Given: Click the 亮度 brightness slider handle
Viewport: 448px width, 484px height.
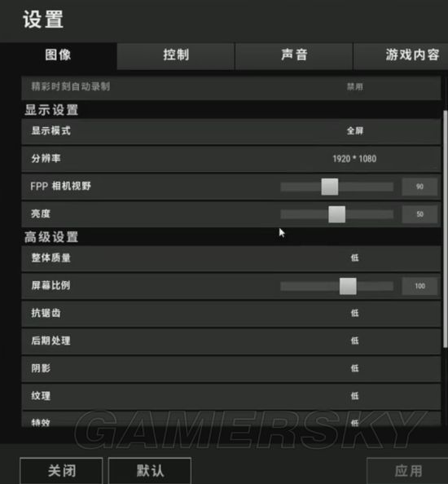Looking at the screenshot, I should tap(337, 214).
